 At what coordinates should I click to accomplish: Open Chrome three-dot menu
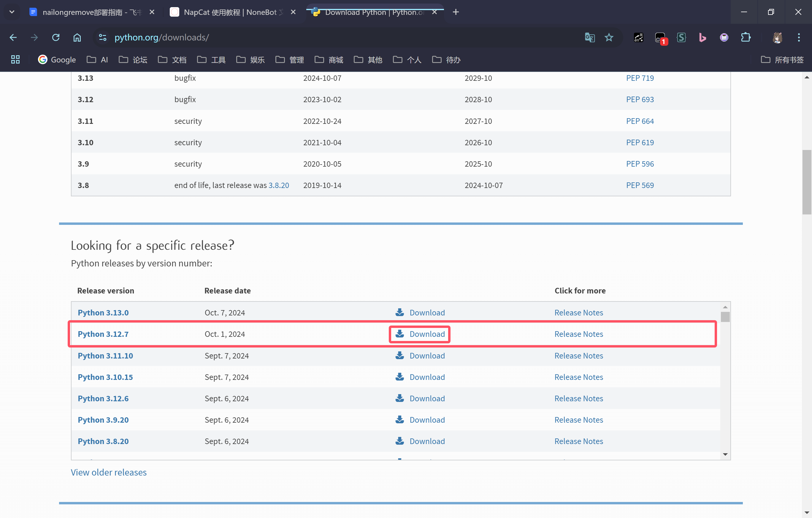click(799, 37)
